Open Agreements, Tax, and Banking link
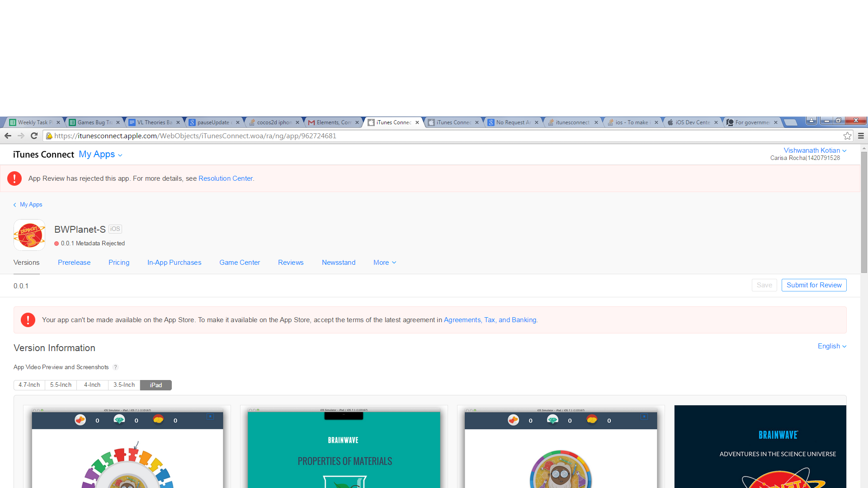Screen dimensions: 868x488 490,320
